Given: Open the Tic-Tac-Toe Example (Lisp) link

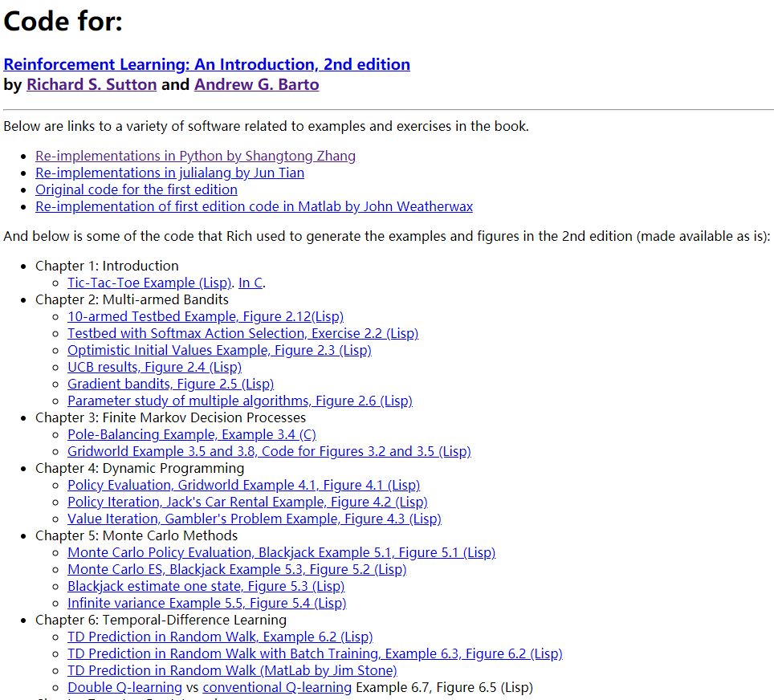Looking at the screenshot, I should (149, 283).
